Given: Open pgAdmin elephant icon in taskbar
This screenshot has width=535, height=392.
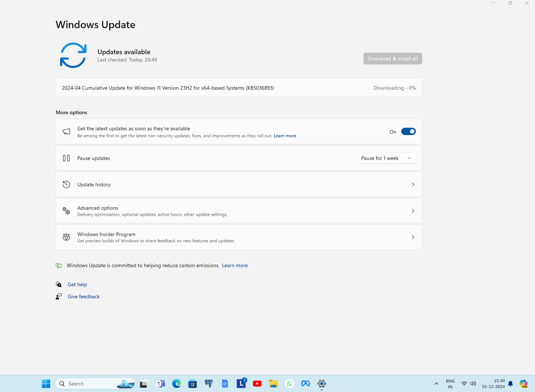Looking at the screenshot, I should click(209, 384).
